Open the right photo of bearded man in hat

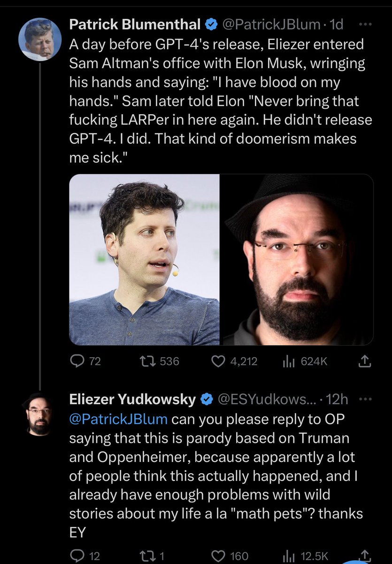point(297,260)
